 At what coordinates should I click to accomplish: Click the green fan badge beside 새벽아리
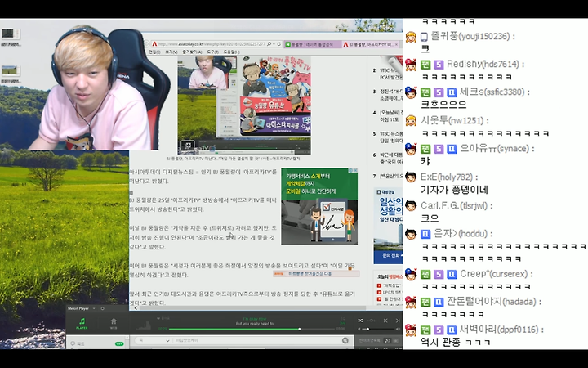pos(425,330)
